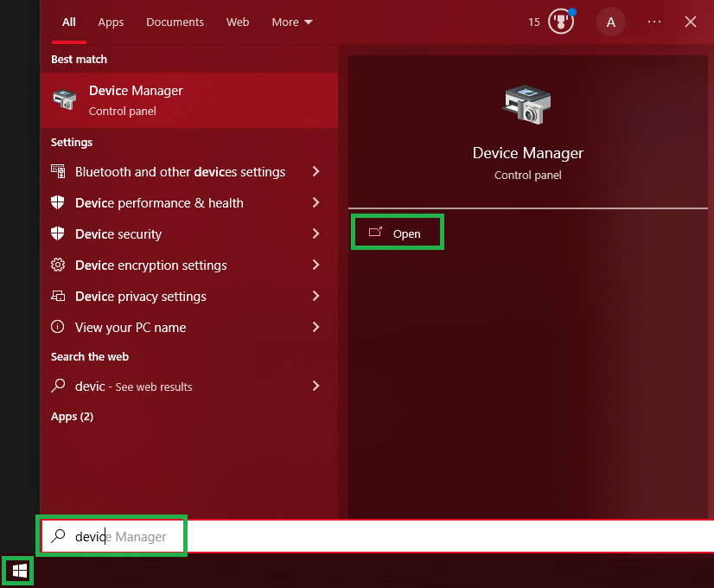Click the Device Manager title in preview pane
The image size is (714, 588).
click(528, 153)
